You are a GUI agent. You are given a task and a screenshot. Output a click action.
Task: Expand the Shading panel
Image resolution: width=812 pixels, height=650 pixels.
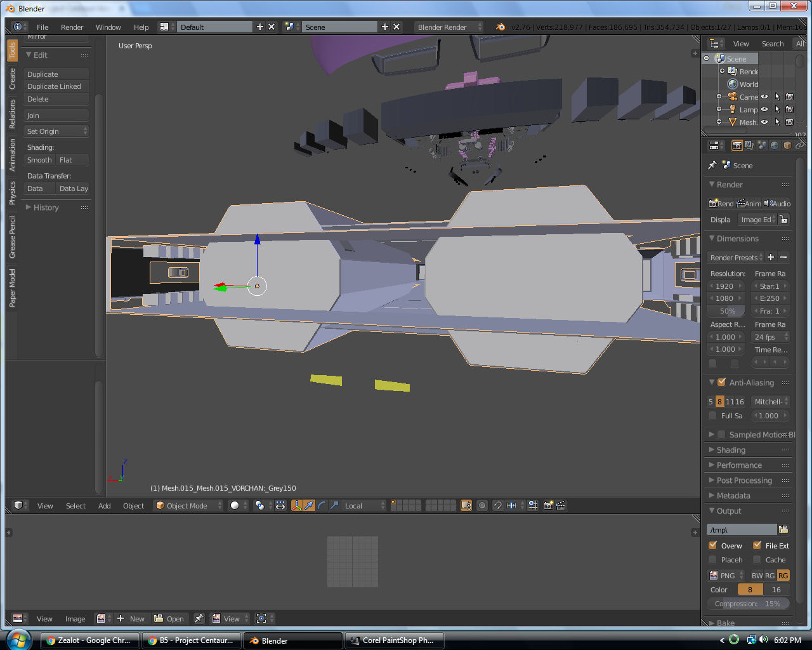(731, 449)
